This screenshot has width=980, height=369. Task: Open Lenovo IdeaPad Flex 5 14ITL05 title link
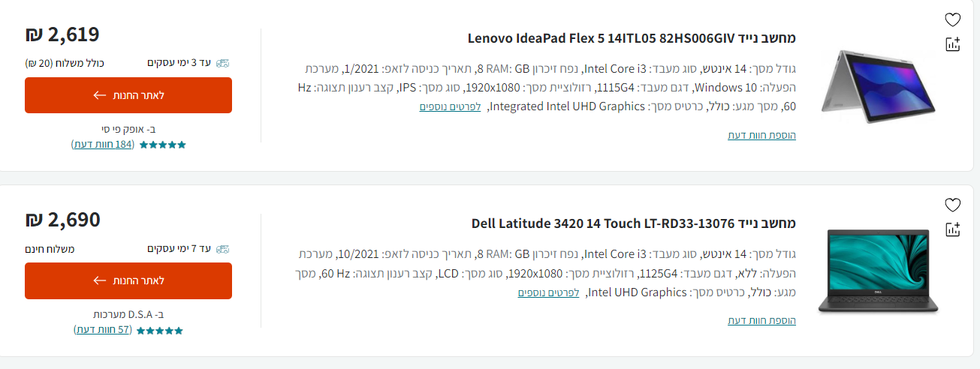pos(632,37)
